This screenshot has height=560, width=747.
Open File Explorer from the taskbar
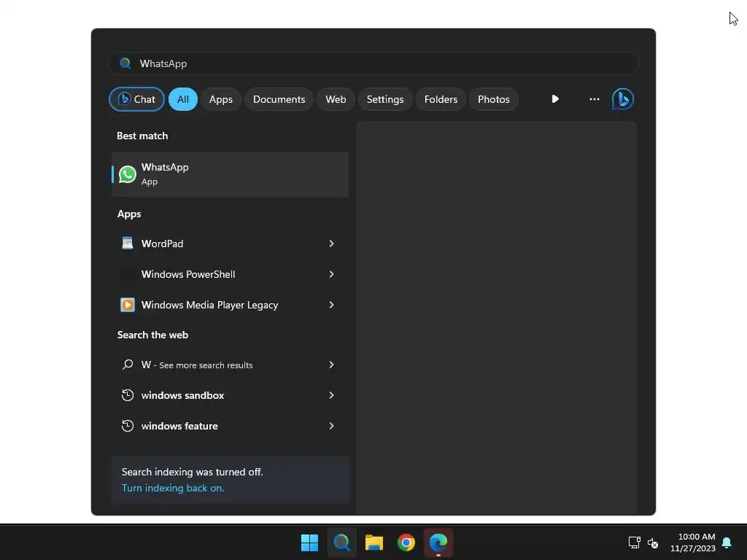click(x=374, y=542)
